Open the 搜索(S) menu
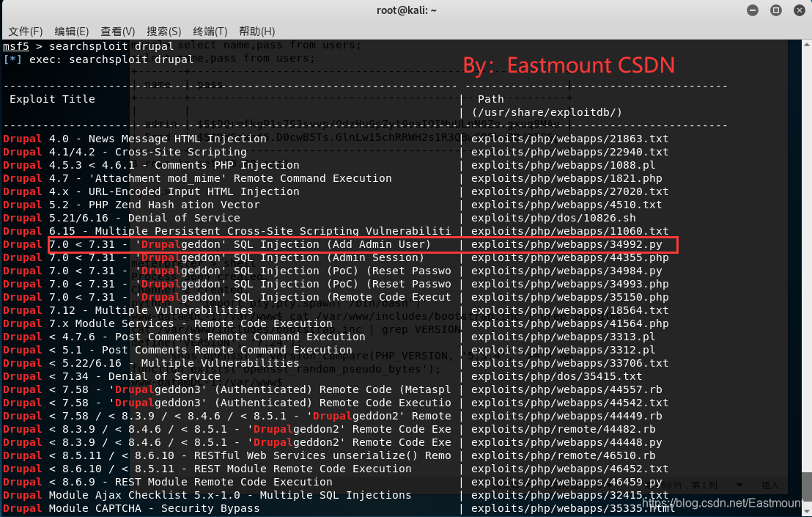This screenshot has height=517, width=812. coord(163,32)
